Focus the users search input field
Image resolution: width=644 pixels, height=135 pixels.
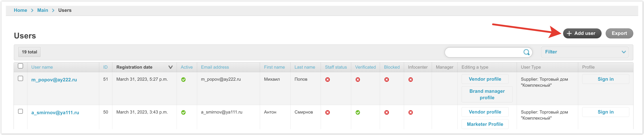tap(484, 52)
